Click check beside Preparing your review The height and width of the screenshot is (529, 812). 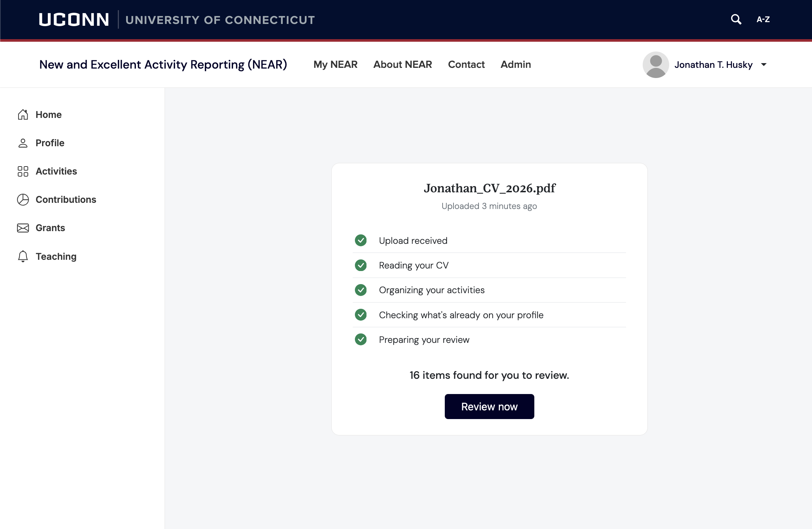pos(361,339)
